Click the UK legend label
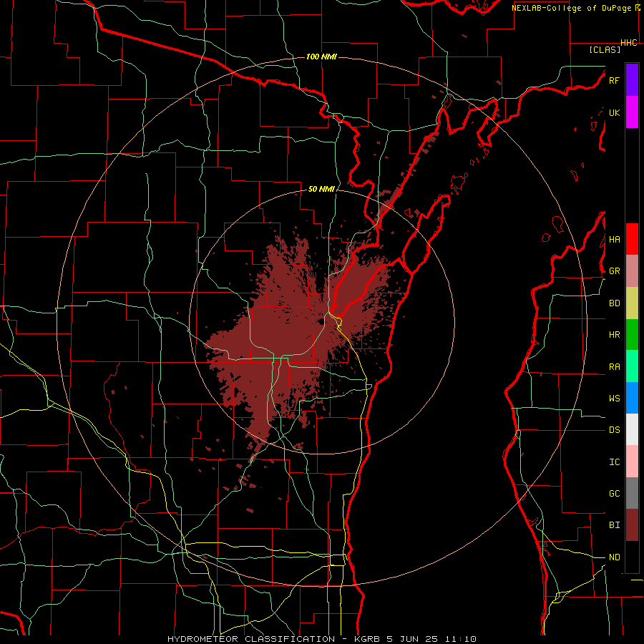The height and width of the screenshot is (644, 644). click(x=614, y=112)
